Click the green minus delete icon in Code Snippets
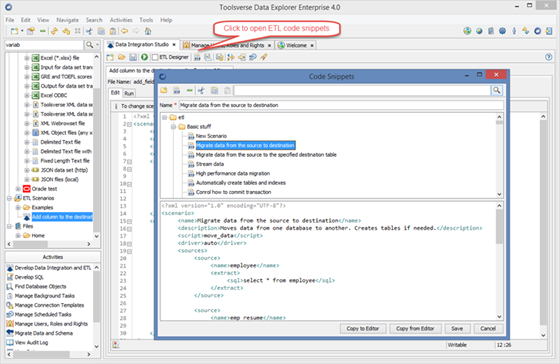Viewport: 560px width, 364px height. [x=189, y=90]
